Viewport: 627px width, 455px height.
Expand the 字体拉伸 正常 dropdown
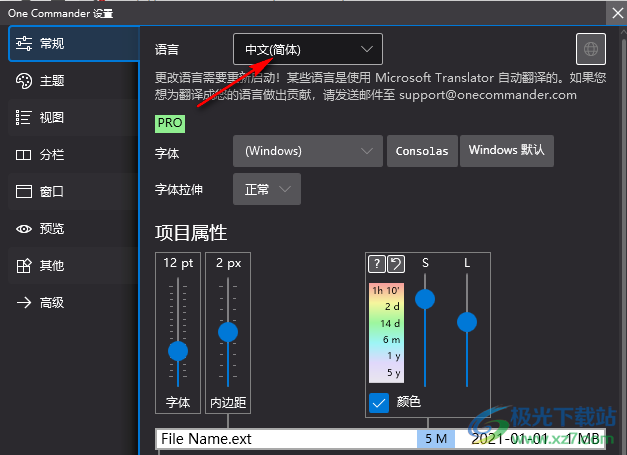267,189
